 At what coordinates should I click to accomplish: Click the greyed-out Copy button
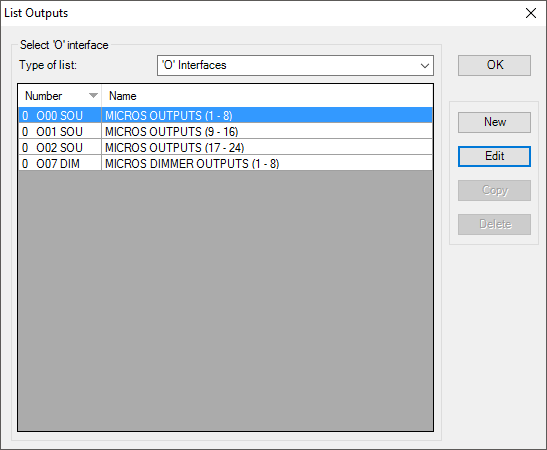coord(494,190)
